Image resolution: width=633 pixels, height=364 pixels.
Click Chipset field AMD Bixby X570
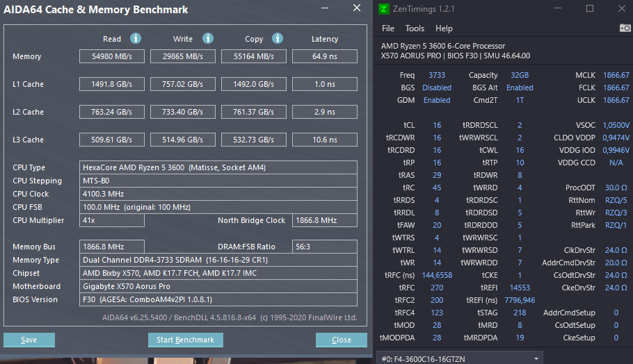click(218, 273)
